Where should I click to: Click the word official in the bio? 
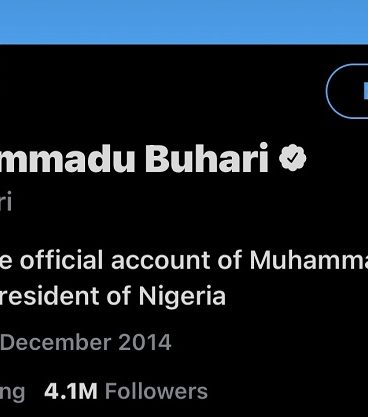pos(61,260)
